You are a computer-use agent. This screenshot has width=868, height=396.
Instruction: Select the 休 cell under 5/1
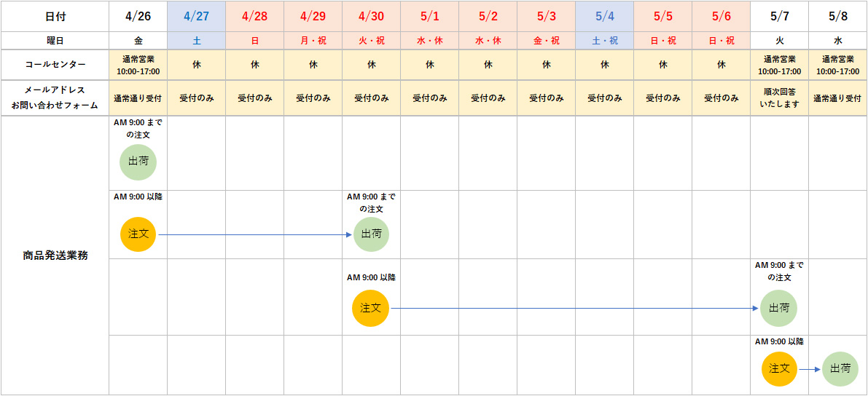(429, 65)
